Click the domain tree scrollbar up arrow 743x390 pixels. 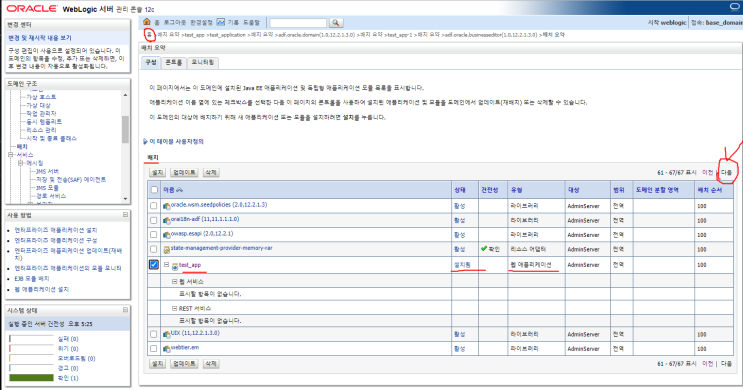point(125,95)
